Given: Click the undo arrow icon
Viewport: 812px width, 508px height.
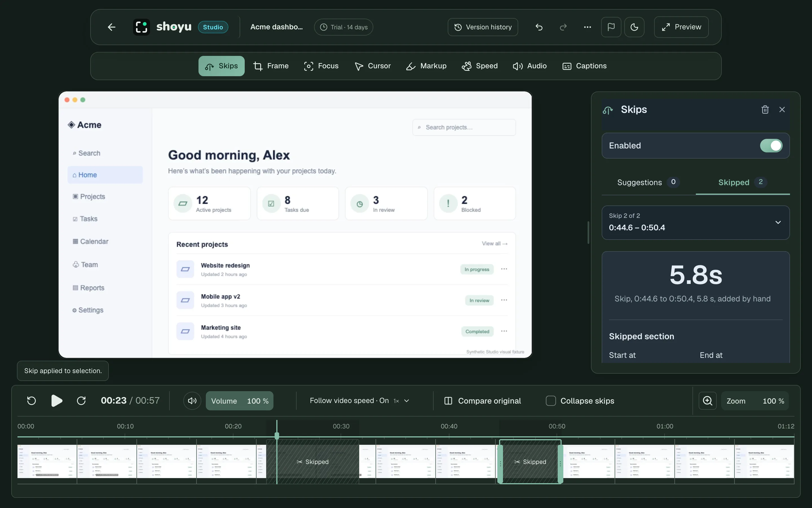Looking at the screenshot, I should [539, 27].
